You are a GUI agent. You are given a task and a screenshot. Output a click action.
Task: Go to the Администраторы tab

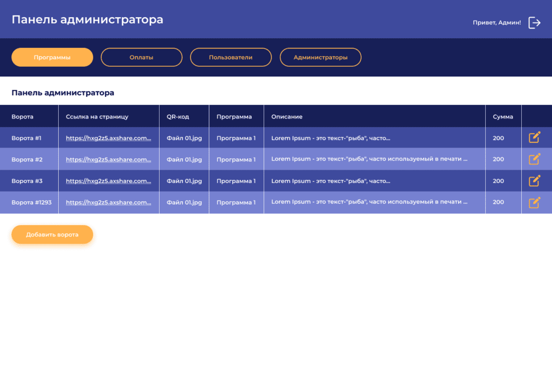[x=320, y=57]
